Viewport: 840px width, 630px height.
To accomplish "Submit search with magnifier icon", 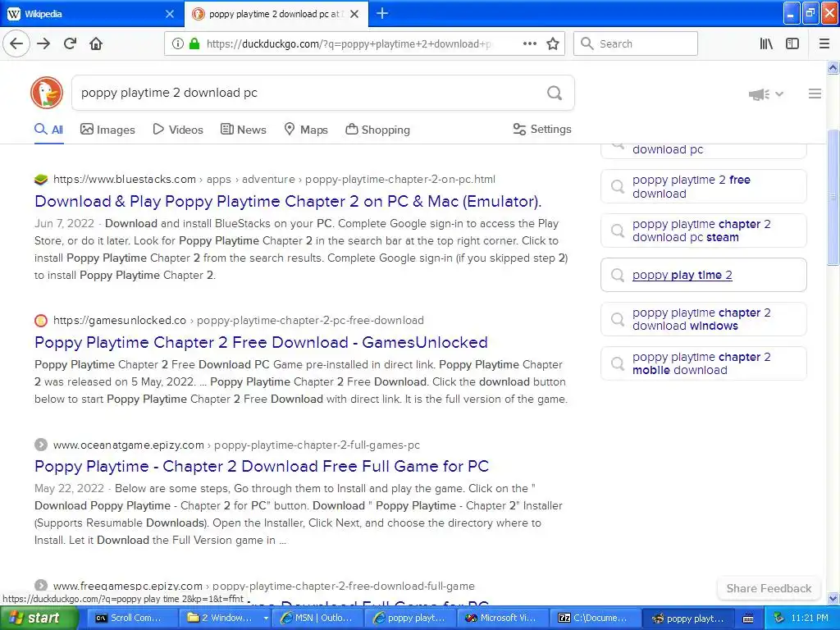I will tap(555, 94).
